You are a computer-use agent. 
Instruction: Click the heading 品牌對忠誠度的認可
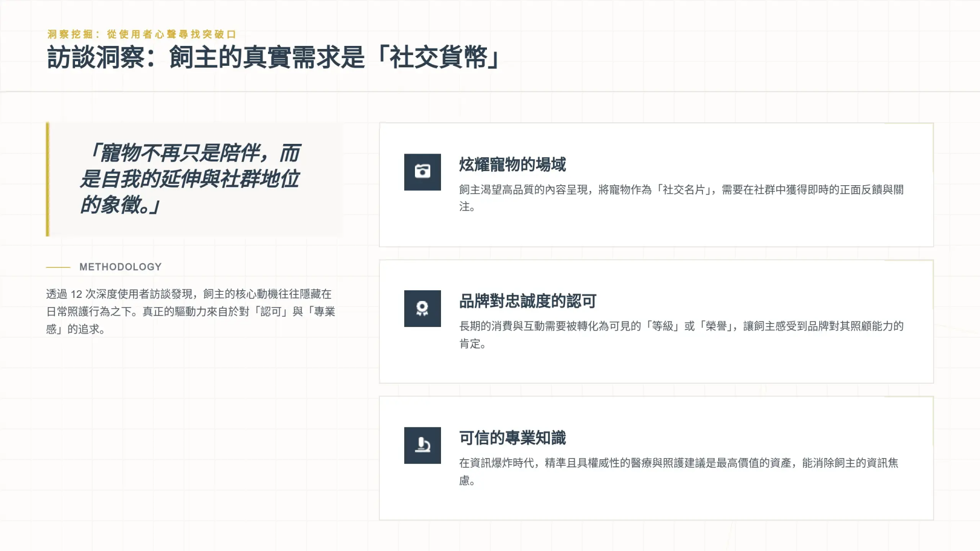(527, 302)
